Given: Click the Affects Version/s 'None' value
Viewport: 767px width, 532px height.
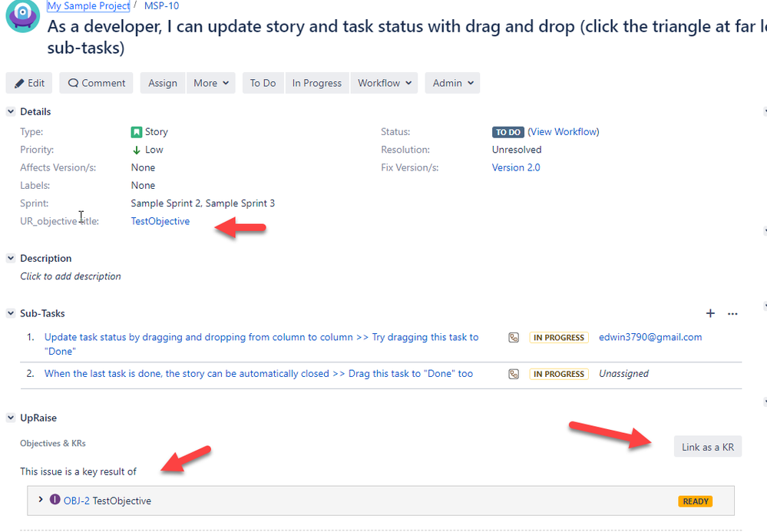Looking at the screenshot, I should 143,167.
